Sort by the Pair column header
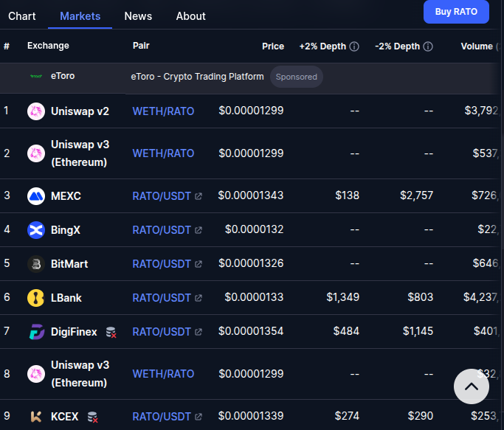Image resolution: width=504 pixels, height=430 pixels. 141,46
